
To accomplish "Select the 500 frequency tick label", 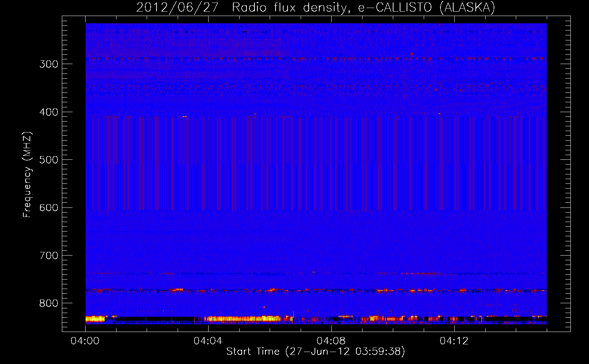I will pos(49,160).
